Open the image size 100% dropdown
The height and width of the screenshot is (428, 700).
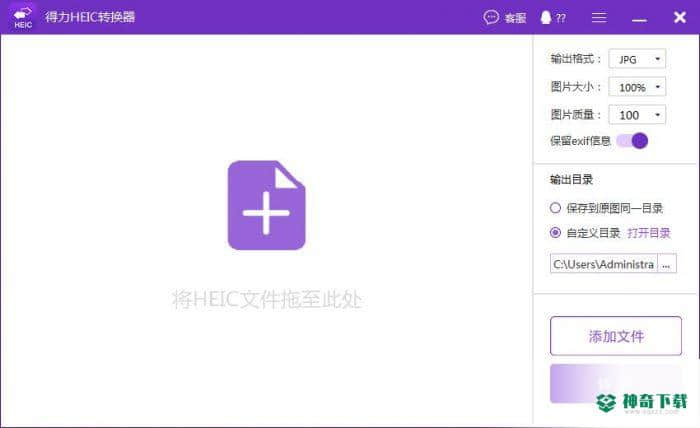coord(637,87)
